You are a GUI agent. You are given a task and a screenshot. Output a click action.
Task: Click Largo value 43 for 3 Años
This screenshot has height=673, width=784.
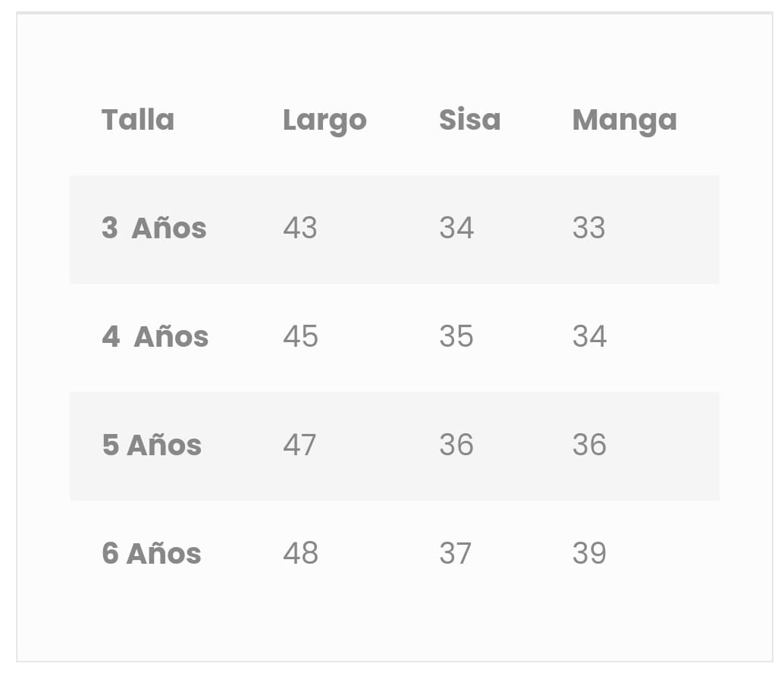300,228
